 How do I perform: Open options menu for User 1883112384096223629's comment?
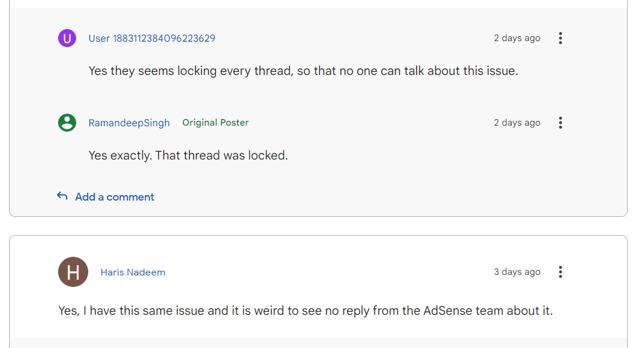560,38
